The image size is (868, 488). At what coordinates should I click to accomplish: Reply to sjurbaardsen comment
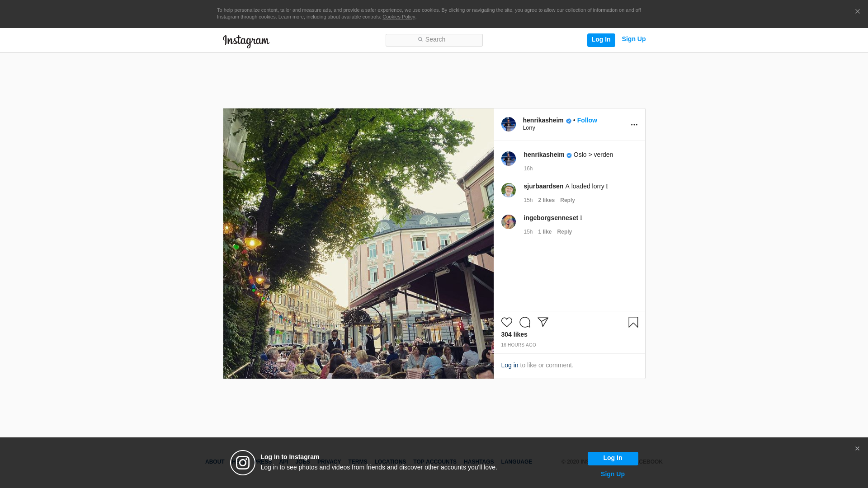pos(567,200)
